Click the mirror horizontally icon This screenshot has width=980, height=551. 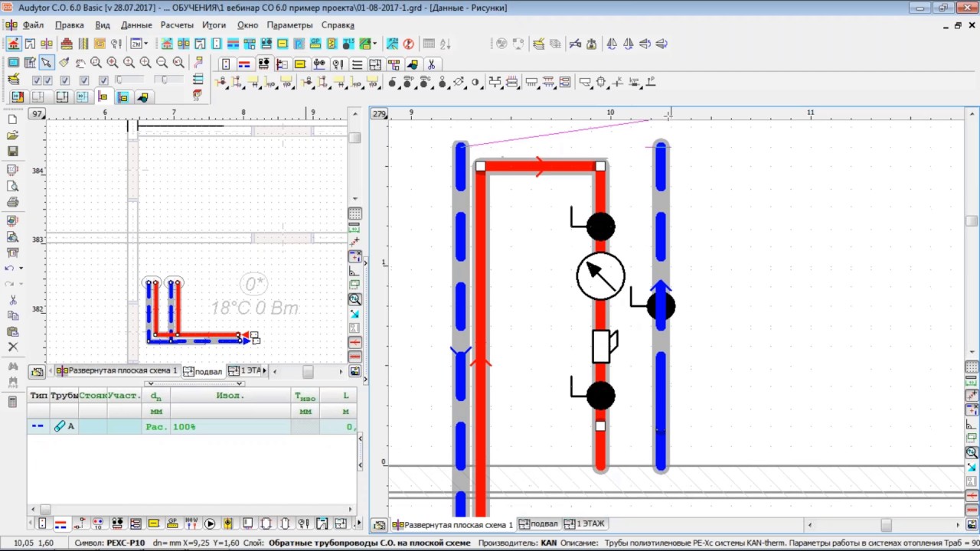coord(612,44)
